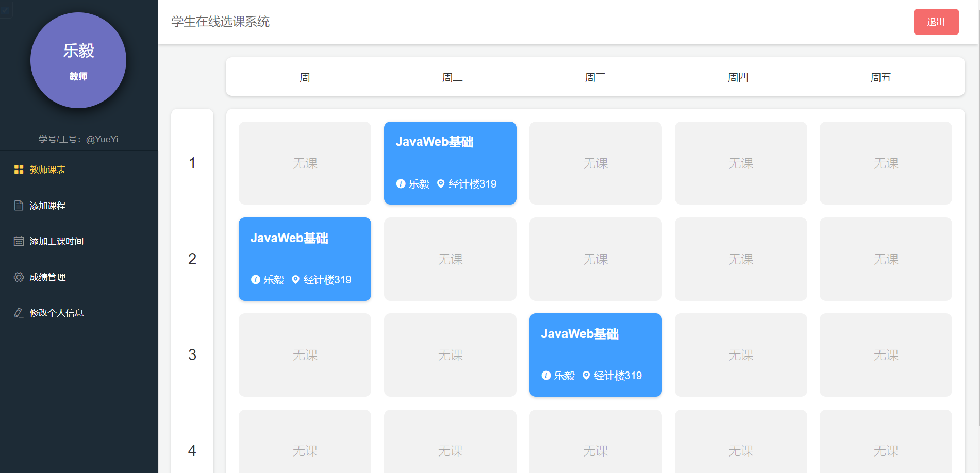Click the 教师课表 grid icon in sidebar
980x473 pixels.
pyautogui.click(x=19, y=170)
